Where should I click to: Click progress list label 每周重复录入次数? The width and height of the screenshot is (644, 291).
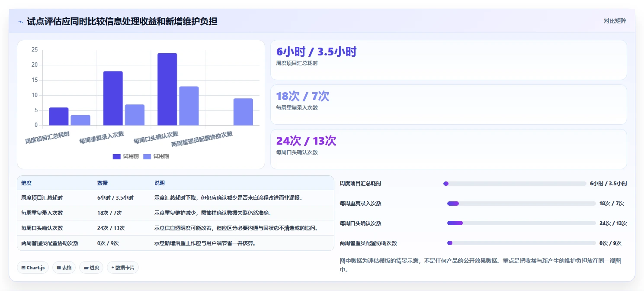click(x=361, y=204)
